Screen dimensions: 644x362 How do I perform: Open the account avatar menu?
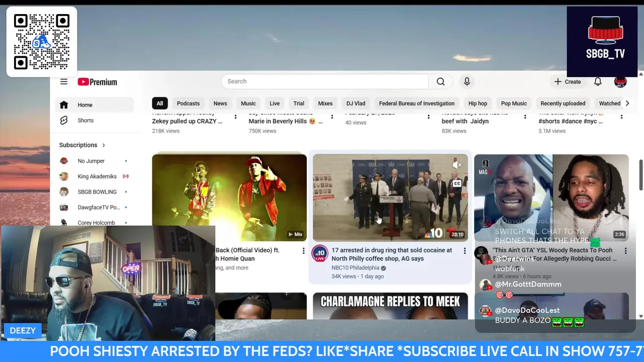click(x=620, y=81)
